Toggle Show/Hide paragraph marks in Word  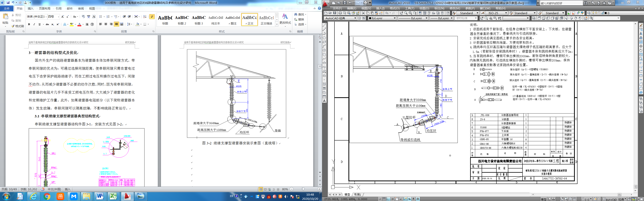[152, 17]
